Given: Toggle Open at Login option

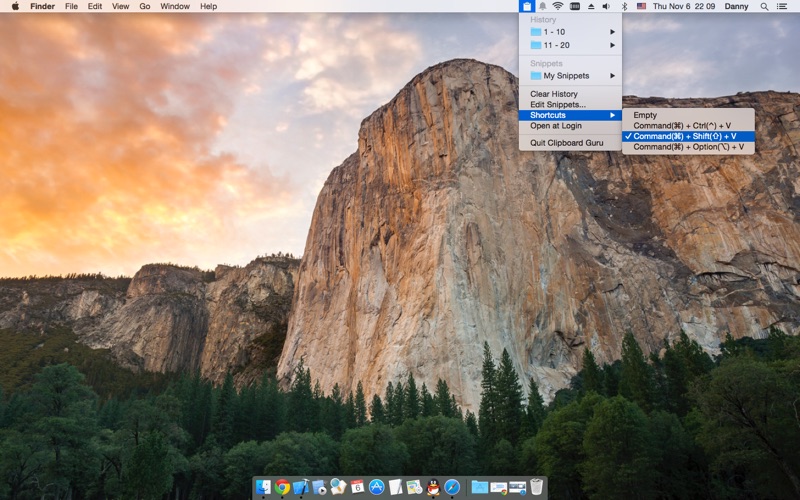Looking at the screenshot, I should (x=557, y=126).
